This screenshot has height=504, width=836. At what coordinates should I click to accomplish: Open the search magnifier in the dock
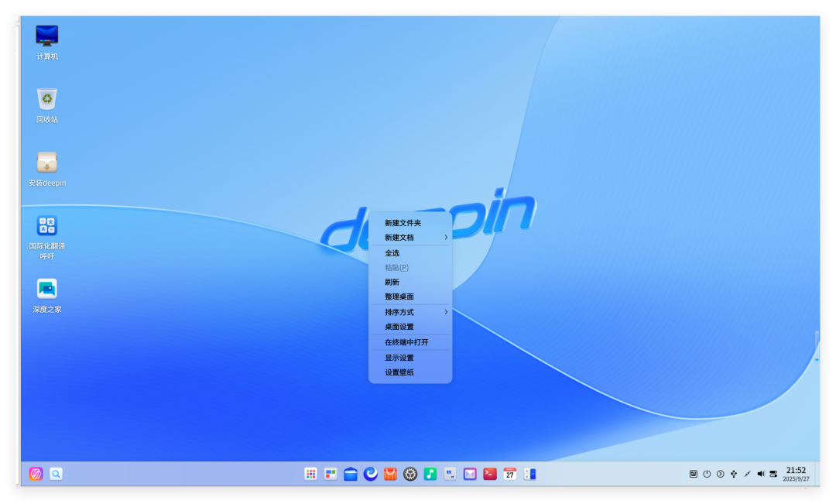click(56, 474)
